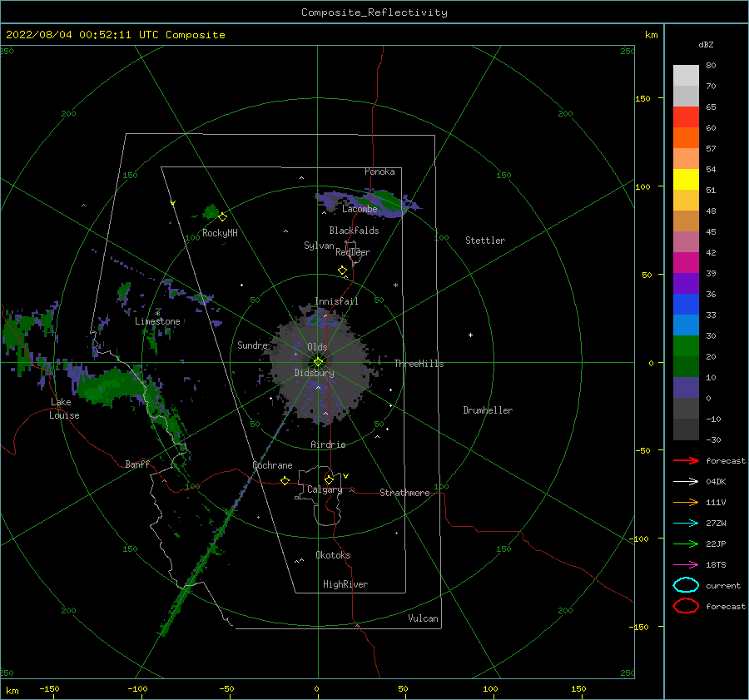
Task: Click the Sylvan label
Action: (319, 246)
